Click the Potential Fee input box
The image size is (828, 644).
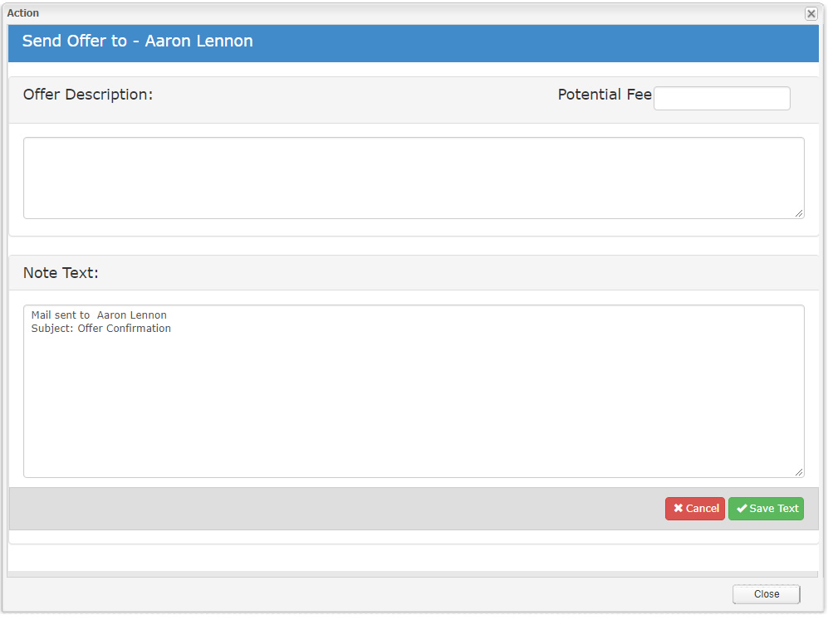(x=722, y=98)
